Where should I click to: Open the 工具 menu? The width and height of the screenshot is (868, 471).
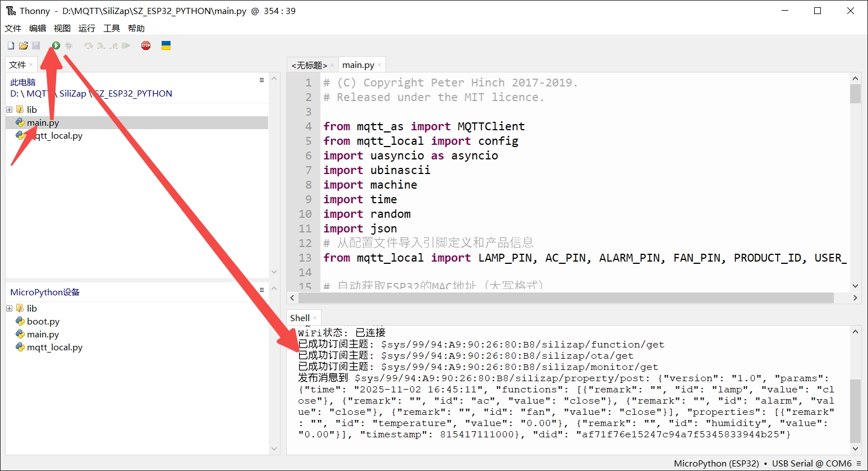(x=111, y=28)
